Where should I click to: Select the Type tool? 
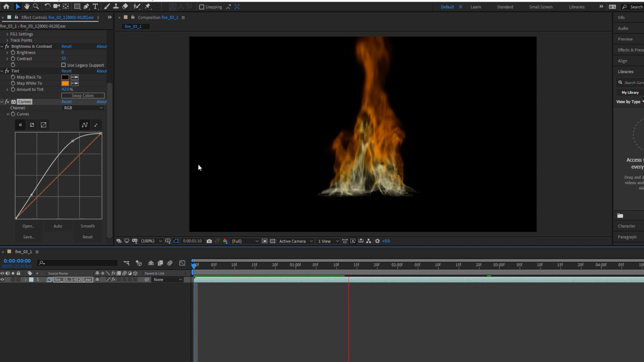click(x=95, y=6)
